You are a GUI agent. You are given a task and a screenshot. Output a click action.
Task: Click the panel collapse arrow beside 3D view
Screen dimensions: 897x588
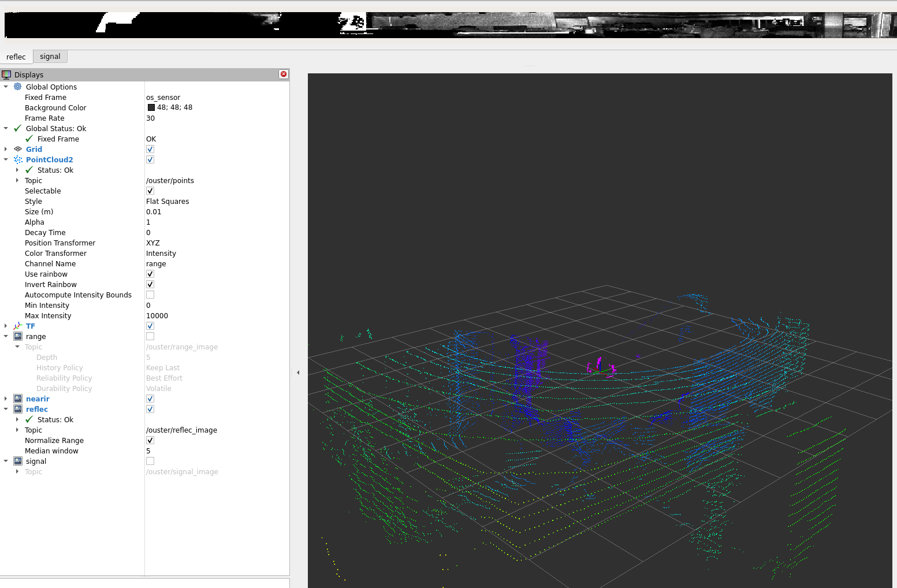298,373
